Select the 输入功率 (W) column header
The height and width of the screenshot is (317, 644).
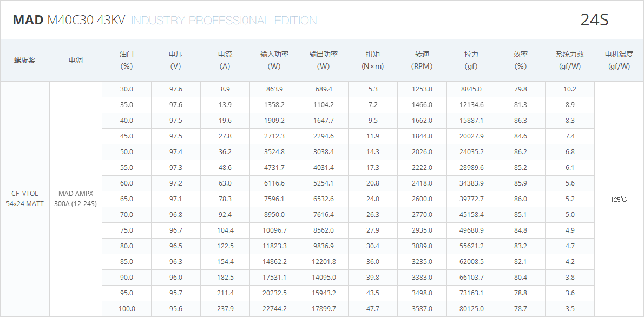274,60
